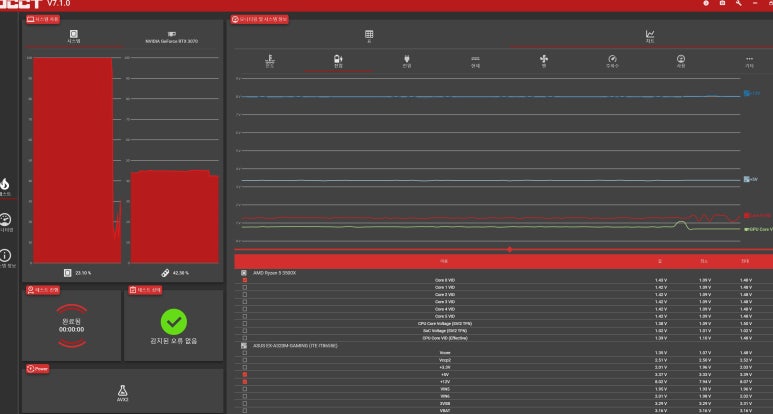
Task: Open the monitoring gauge icon in sidebar
Action: (6, 221)
